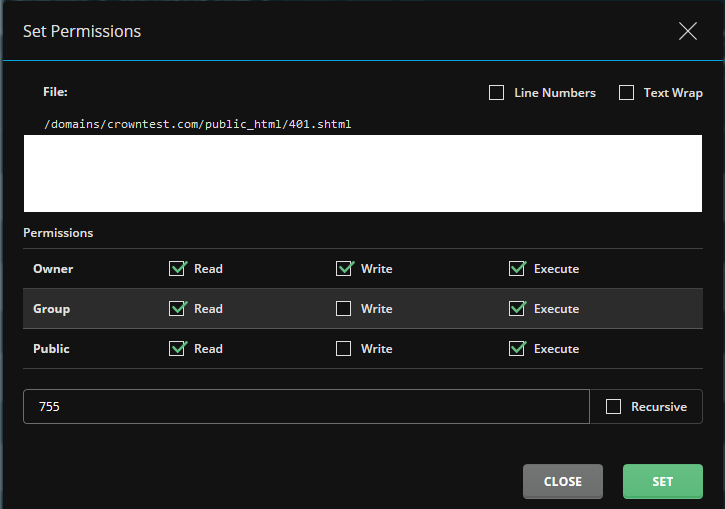This screenshot has height=509, width=725.
Task: Click the white file content area
Action: click(x=363, y=173)
